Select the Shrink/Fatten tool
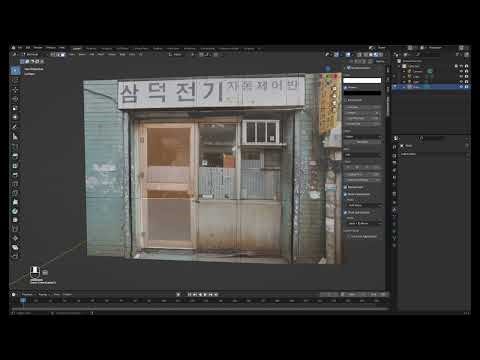 click(15, 238)
